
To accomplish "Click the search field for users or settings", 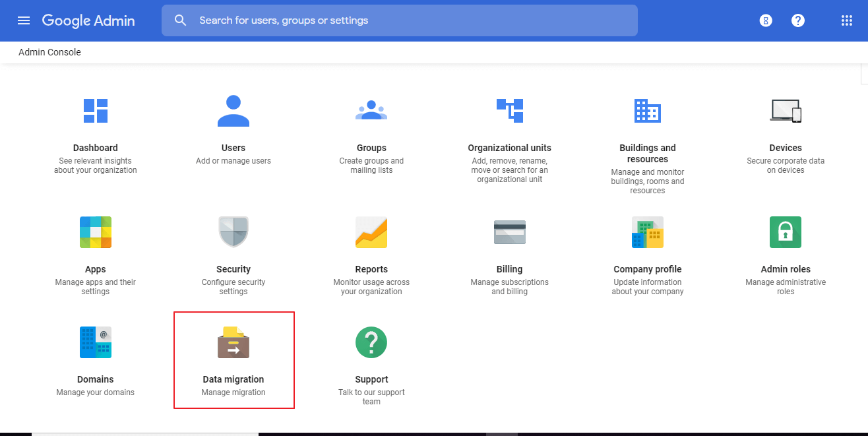I will click(x=409, y=20).
